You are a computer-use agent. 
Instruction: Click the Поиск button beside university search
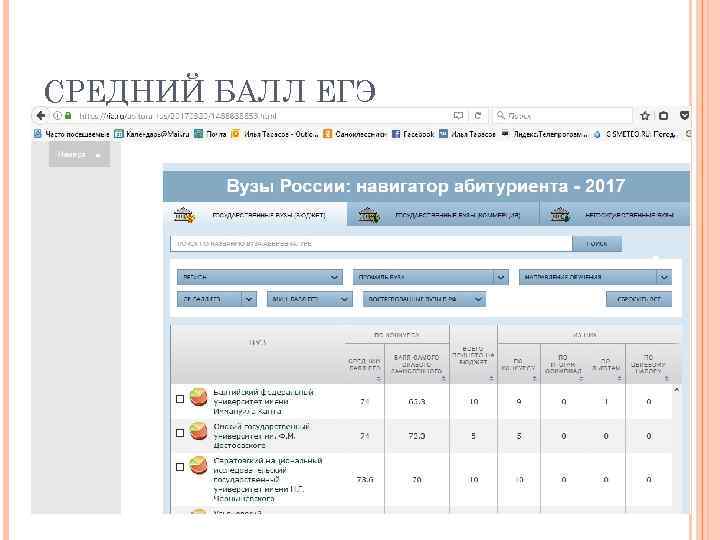click(597, 244)
